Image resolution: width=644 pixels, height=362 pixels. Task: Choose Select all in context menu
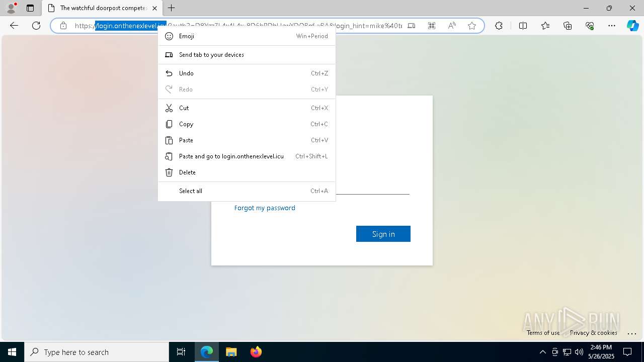[x=247, y=191]
